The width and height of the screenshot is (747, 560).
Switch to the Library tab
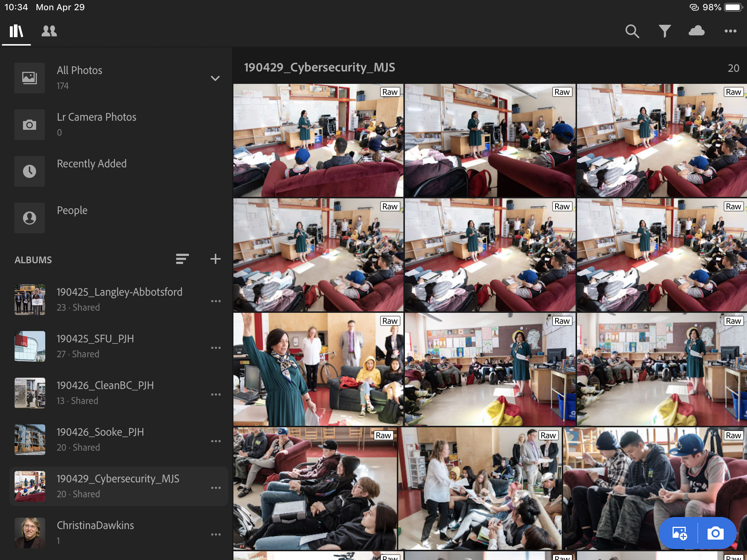point(16,31)
